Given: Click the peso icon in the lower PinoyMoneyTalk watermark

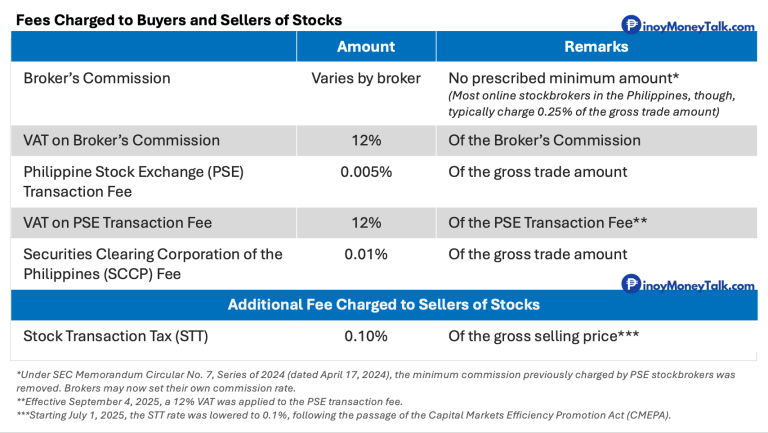Looking at the screenshot, I should [631, 285].
